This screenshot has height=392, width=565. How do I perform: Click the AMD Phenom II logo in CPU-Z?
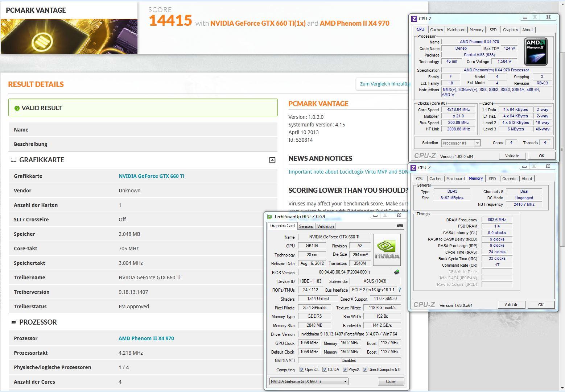point(536,52)
